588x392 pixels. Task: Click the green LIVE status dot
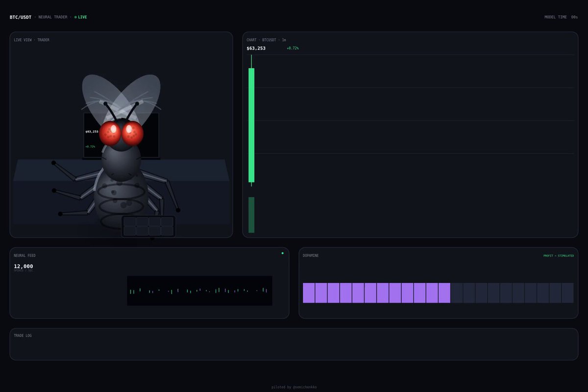point(75,17)
